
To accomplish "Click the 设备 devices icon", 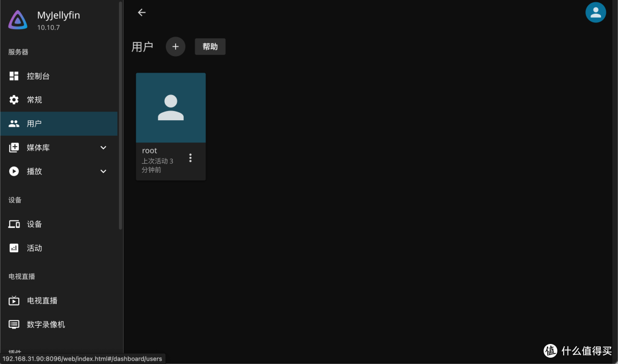I will pyautogui.click(x=14, y=224).
